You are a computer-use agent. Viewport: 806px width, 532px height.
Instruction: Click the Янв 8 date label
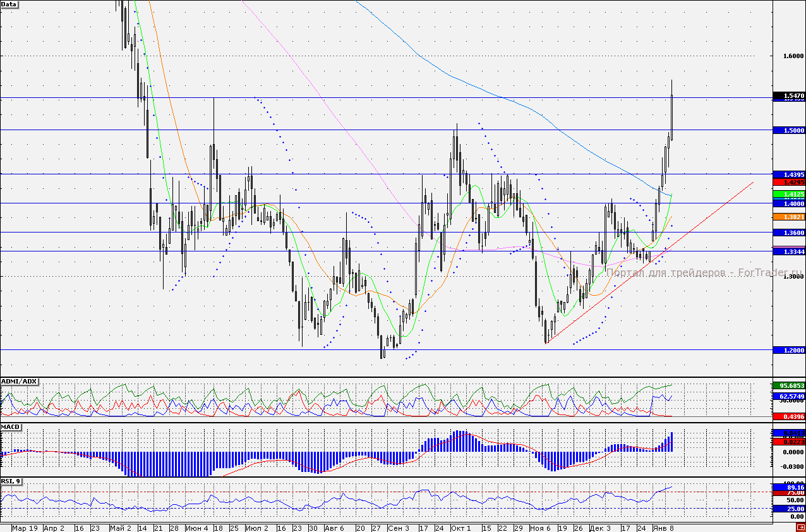coord(663,528)
